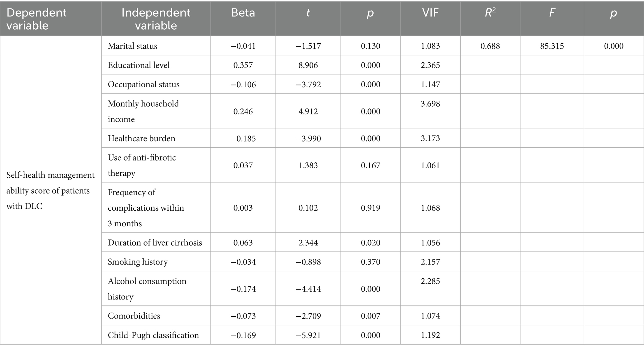Select the "Self-health management ability score" cell
The image size is (644, 350).
point(50,190)
